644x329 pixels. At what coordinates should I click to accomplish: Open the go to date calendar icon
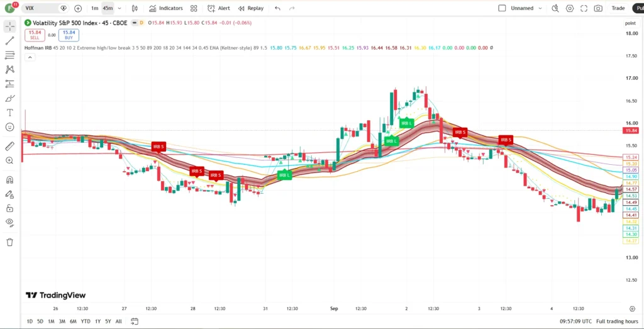(x=135, y=321)
